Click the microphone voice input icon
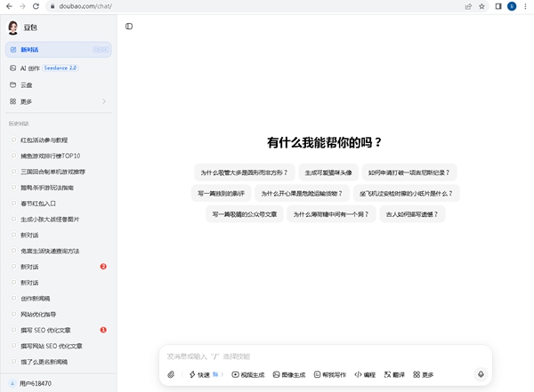 (481, 375)
